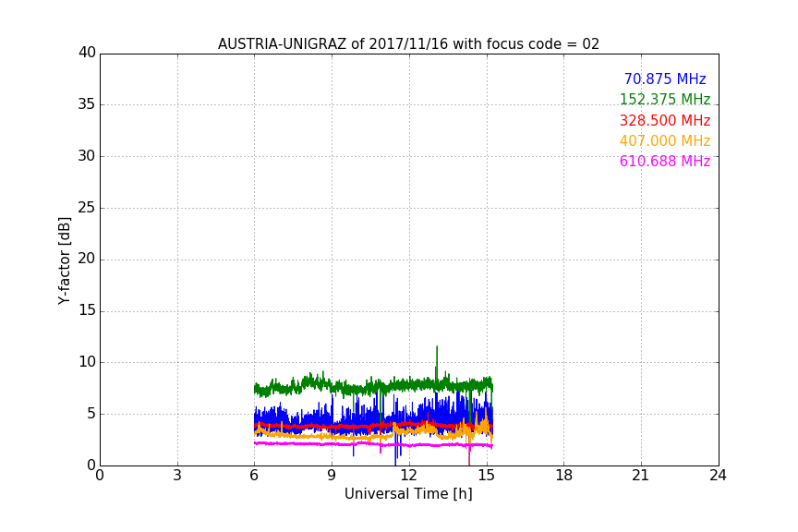This screenshot has width=798, height=532.
Task: Click the Y-factor [dB] axis label
Action: (x=64, y=260)
